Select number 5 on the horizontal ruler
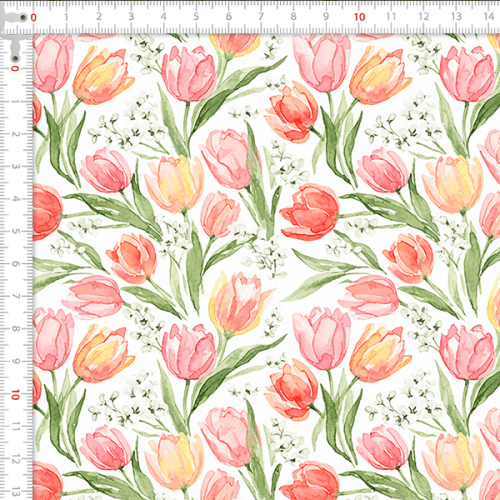Screen dimensions: 500x500 (196, 16)
